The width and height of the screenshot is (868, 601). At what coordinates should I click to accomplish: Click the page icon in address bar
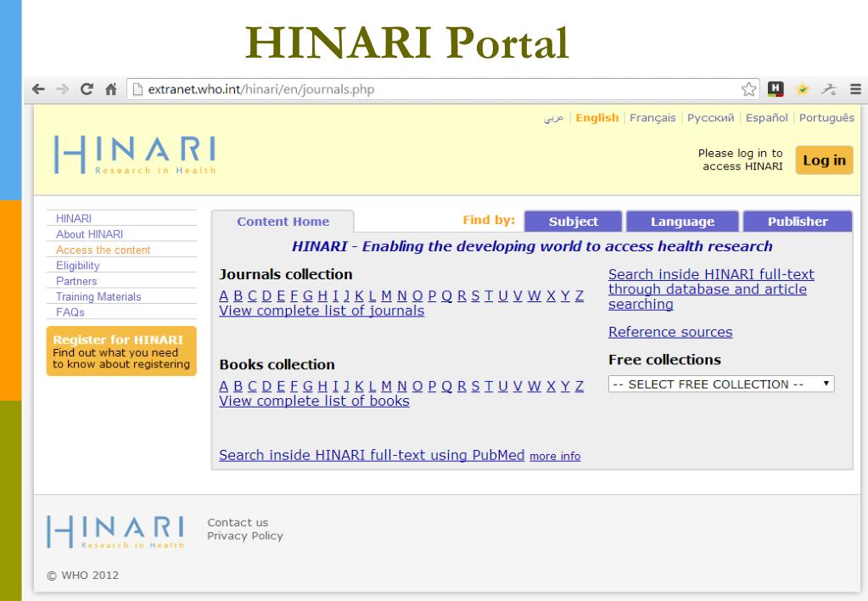tap(137, 89)
